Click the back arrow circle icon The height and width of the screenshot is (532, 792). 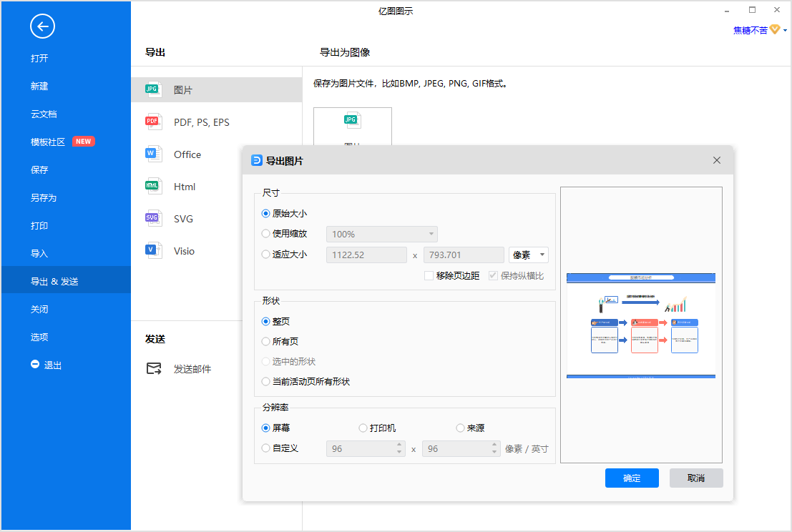pyautogui.click(x=42, y=26)
